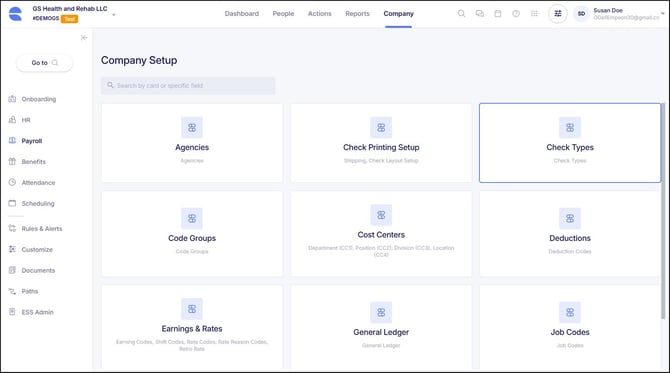Open the Check Printing Setup title
The image size is (670, 373).
tap(381, 147)
